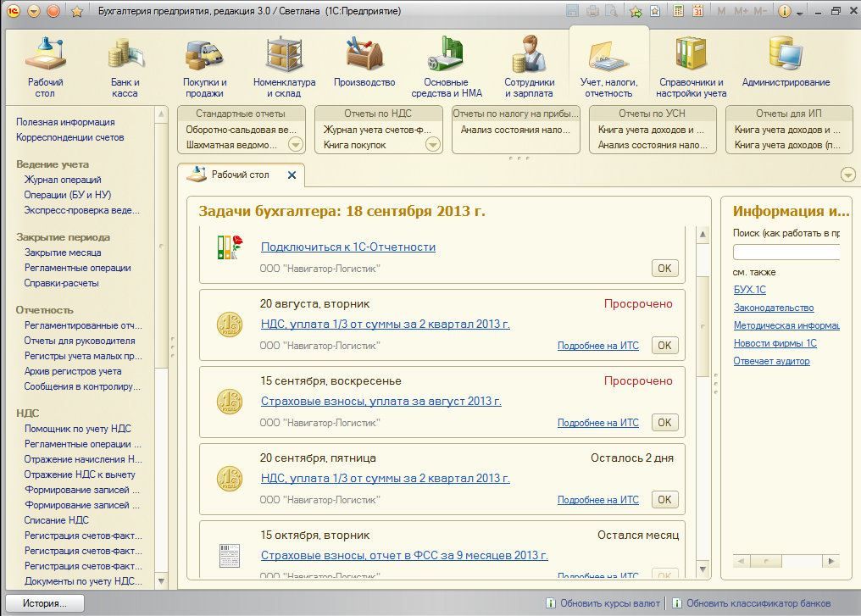Open Страховые взносы, уплата за август link

pos(381,402)
